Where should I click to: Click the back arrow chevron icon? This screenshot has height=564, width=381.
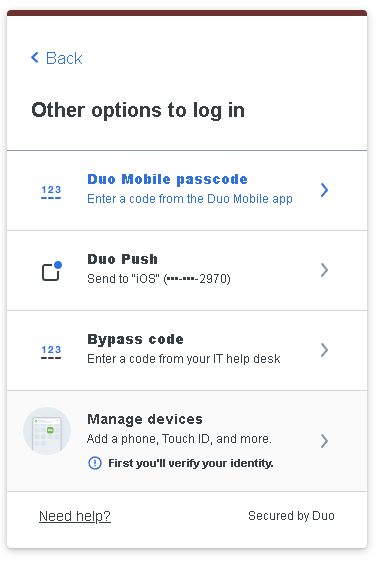(x=35, y=58)
